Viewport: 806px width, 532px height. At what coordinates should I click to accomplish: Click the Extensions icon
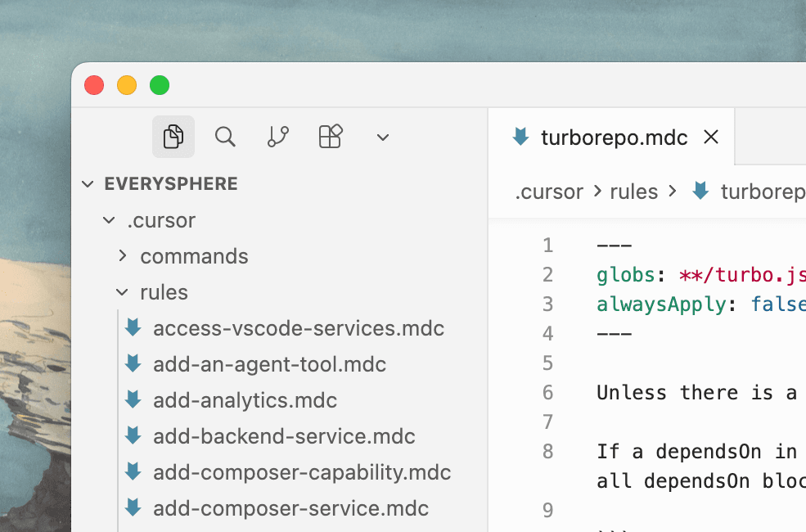click(x=330, y=137)
